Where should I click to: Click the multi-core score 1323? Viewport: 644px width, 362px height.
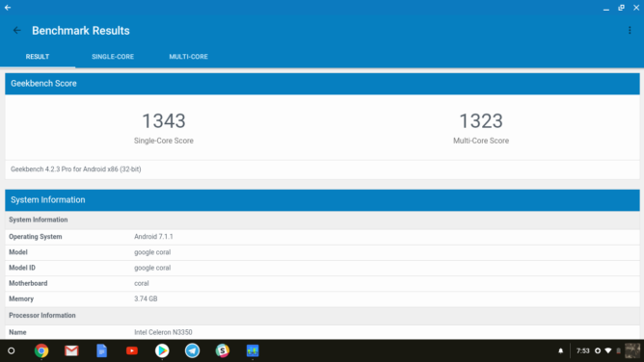point(480,121)
